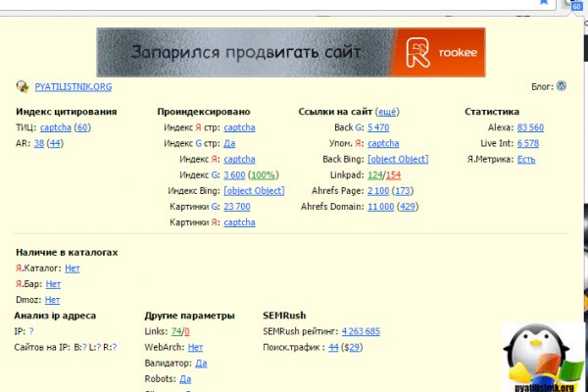Viewport: 588px width, 392px height.
Task: Click the extension icon with badge 60
Action: pos(575,5)
